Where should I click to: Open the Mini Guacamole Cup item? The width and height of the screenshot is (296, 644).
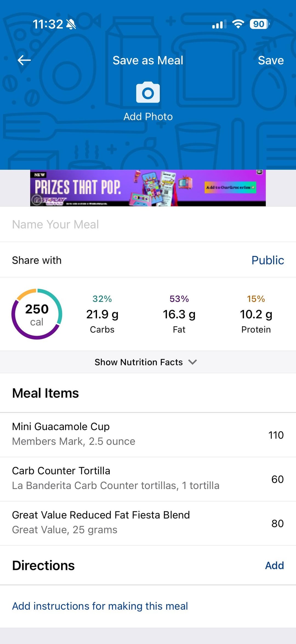[148, 434]
